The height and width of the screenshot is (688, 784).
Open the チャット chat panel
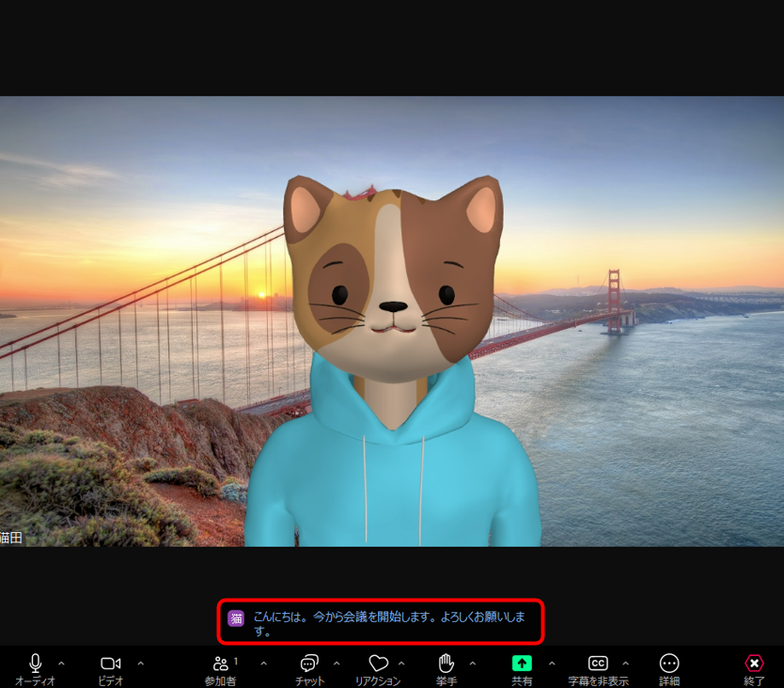pyautogui.click(x=309, y=664)
